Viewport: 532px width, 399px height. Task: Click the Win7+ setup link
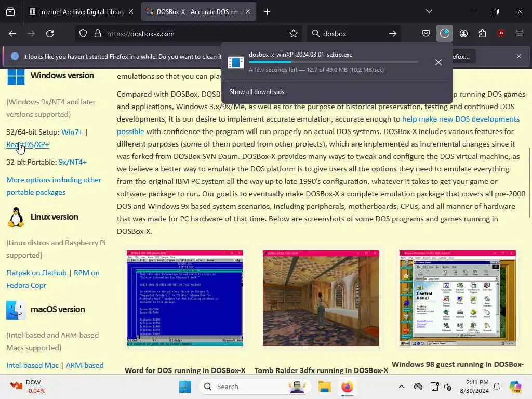(x=72, y=132)
